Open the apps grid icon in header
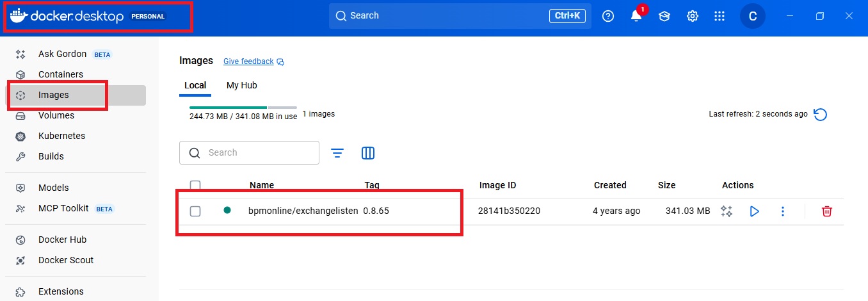Viewport: 868px width, 301px height. coord(719,17)
